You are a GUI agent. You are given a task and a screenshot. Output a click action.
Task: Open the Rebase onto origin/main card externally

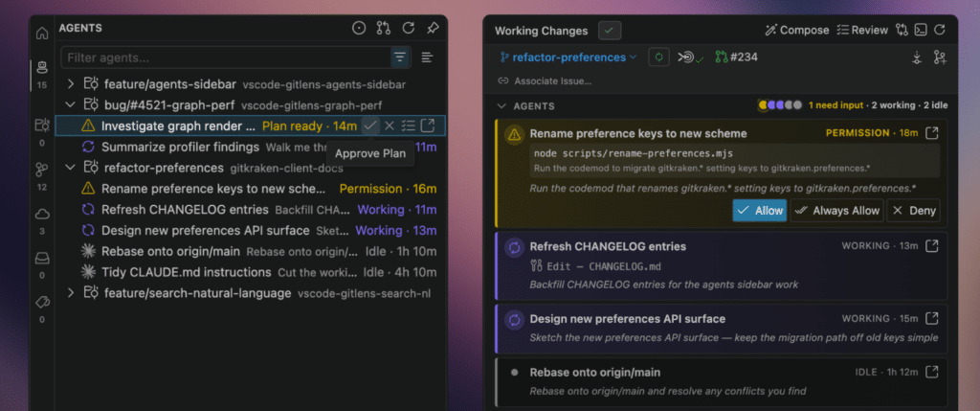click(931, 373)
